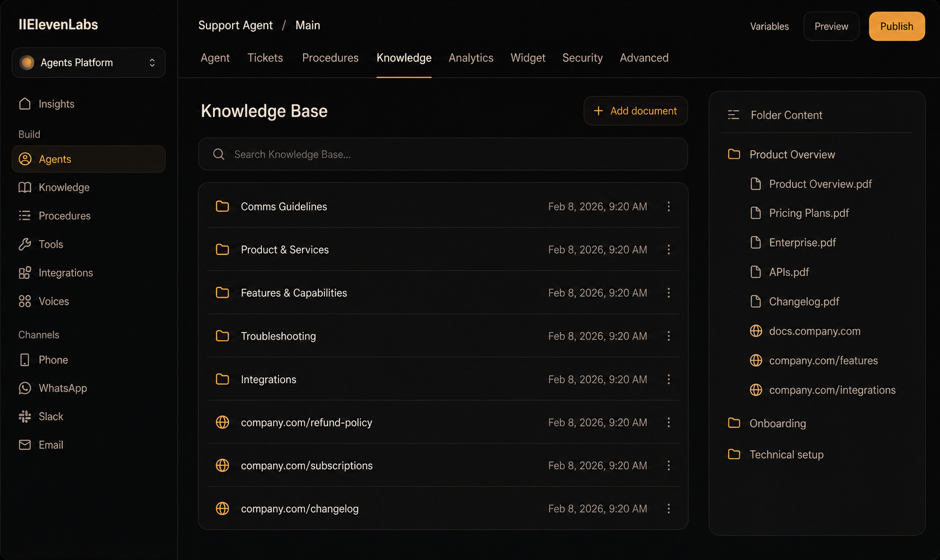Viewport: 940px width, 560px height.
Task: Select the sidebar Integrations icon
Action: pyautogui.click(x=25, y=273)
